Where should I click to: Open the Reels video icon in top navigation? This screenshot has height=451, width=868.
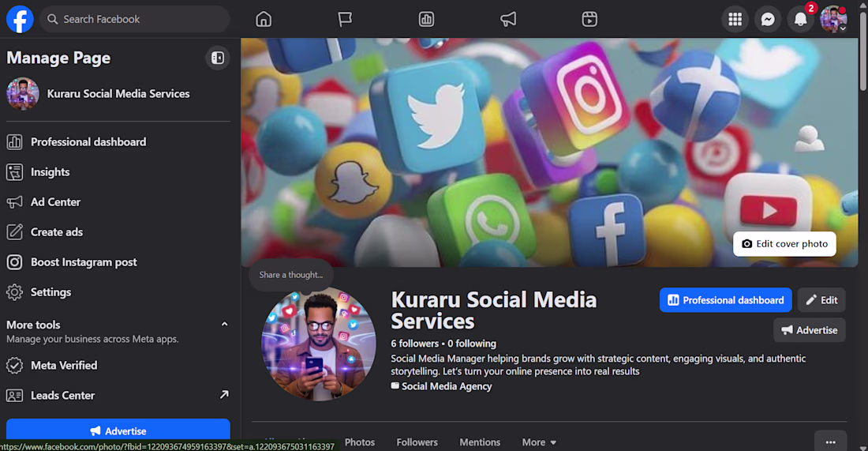(x=589, y=20)
